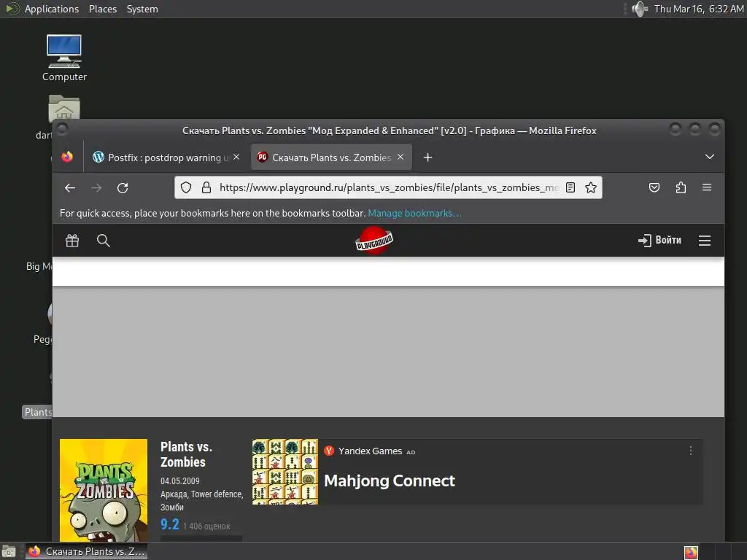
Task: Open the Applications menu in top panel
Action: [52, 9]
